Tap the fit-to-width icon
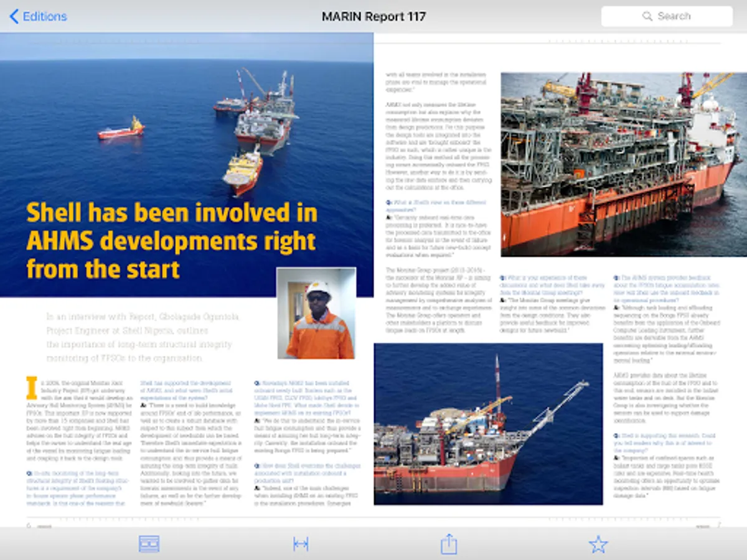This screenshot has height=560, width=747. point(301,544)
